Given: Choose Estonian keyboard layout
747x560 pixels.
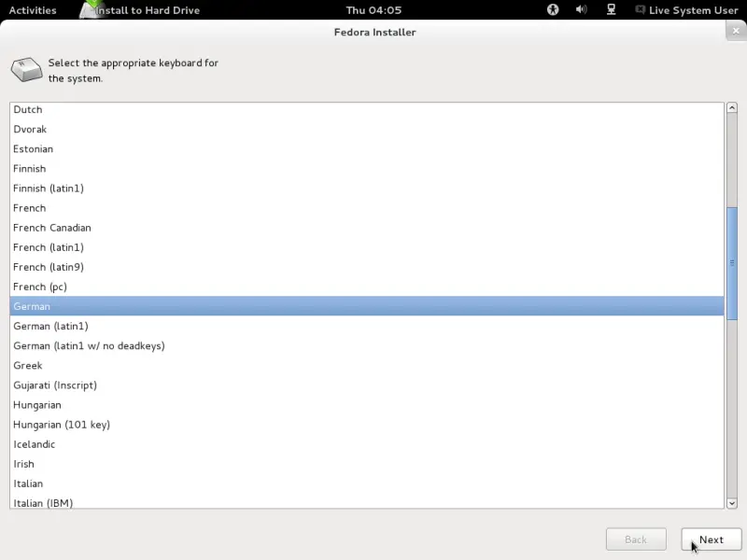Looking at the screenshot, I should tap(367, 149).
